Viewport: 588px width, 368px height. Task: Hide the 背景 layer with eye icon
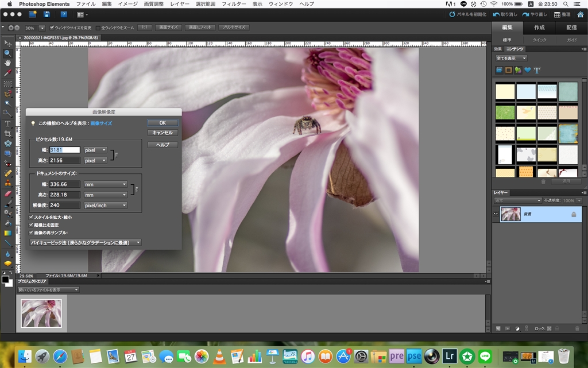coord(496,214)
